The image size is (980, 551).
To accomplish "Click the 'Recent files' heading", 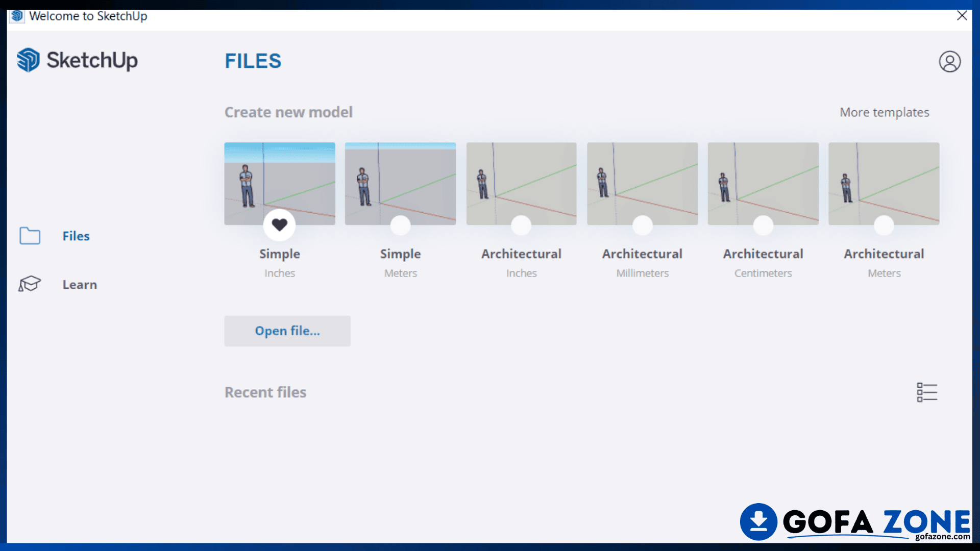I will (265, 392).
